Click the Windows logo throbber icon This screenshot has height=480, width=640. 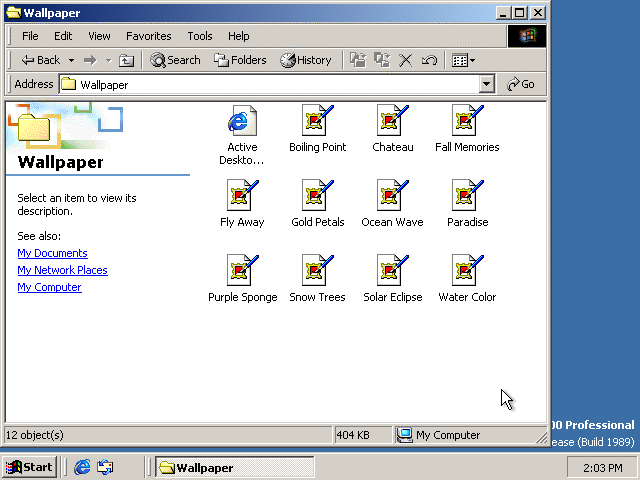(527, 36)
